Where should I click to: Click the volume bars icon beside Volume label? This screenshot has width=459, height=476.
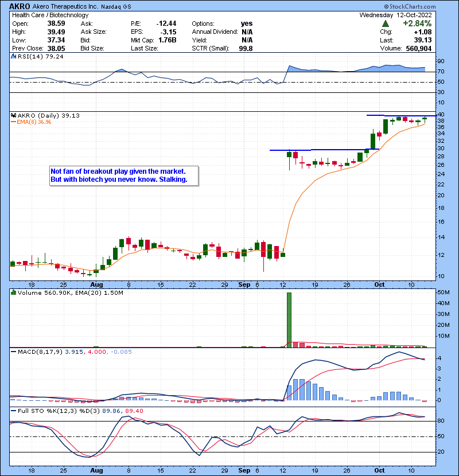[x=13, y=292]
